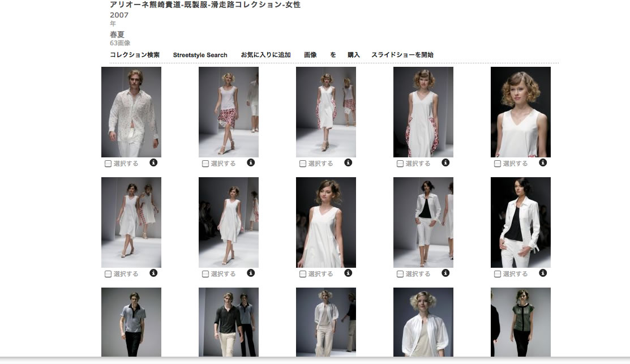Show info for full-length white dress with red panels photo
The width and height of the screenshot is (630, 364).
point(348,162)
